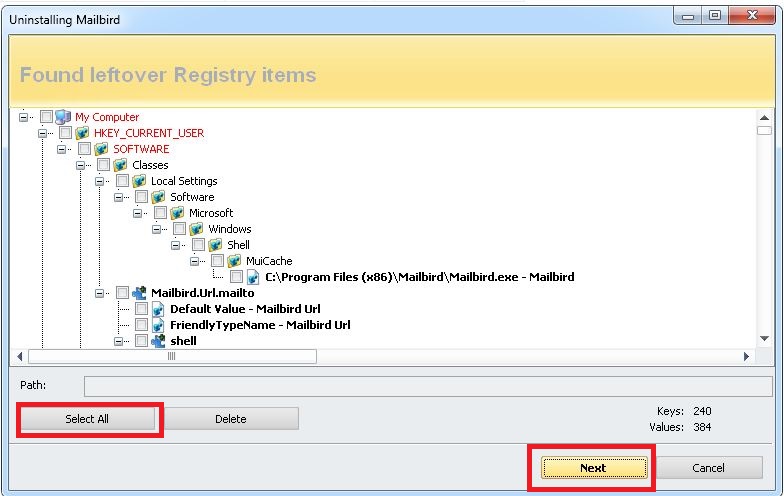Collapse the Microsoft tree node
The width and height of the screenshot is (784, 496).
(137, 214)
